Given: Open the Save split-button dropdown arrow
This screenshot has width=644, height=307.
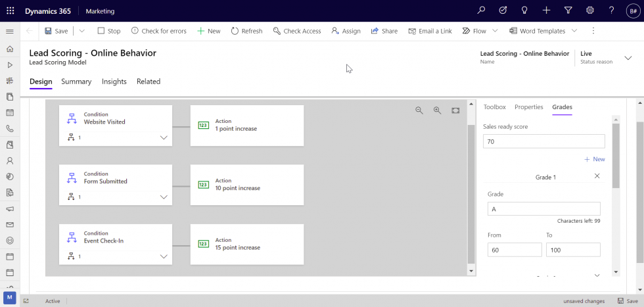Looking at the screenshot, I should pos(82,31).
